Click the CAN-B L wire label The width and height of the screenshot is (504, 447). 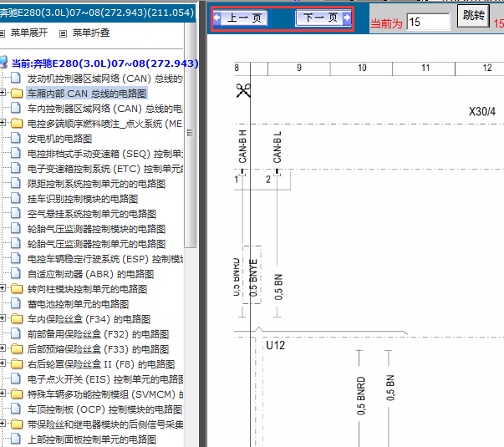coord(277,147)
